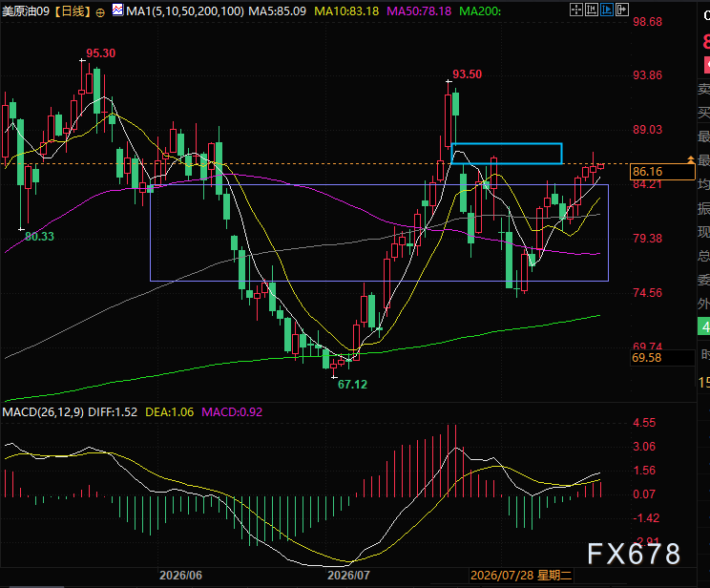Click the 69.58 price box on axis

[662, 358]
